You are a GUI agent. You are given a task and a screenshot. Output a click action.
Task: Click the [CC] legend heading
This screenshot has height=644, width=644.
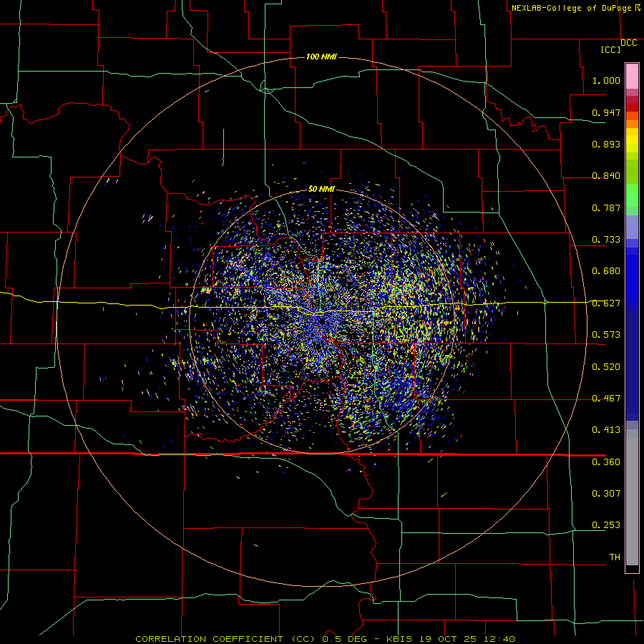point(611,49)
